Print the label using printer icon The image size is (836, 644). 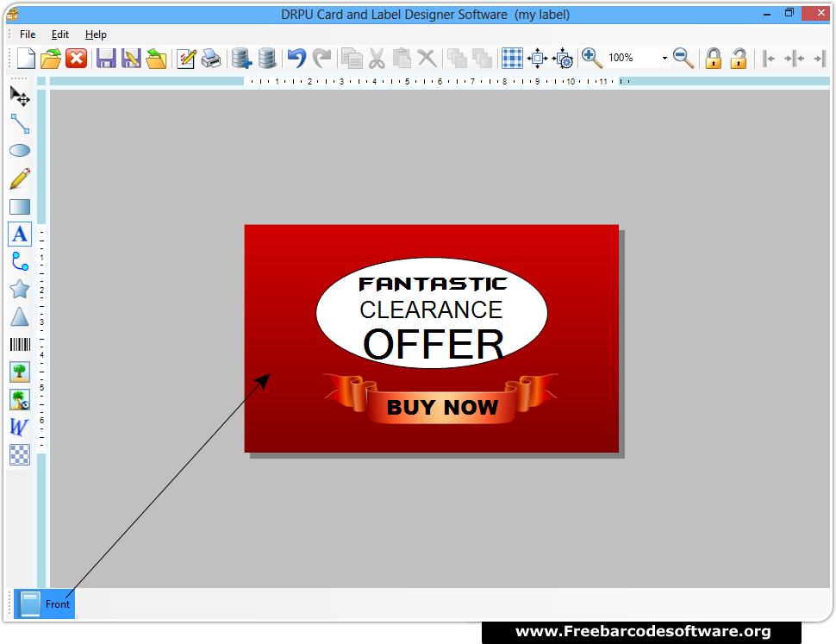(x=211, y=58)
